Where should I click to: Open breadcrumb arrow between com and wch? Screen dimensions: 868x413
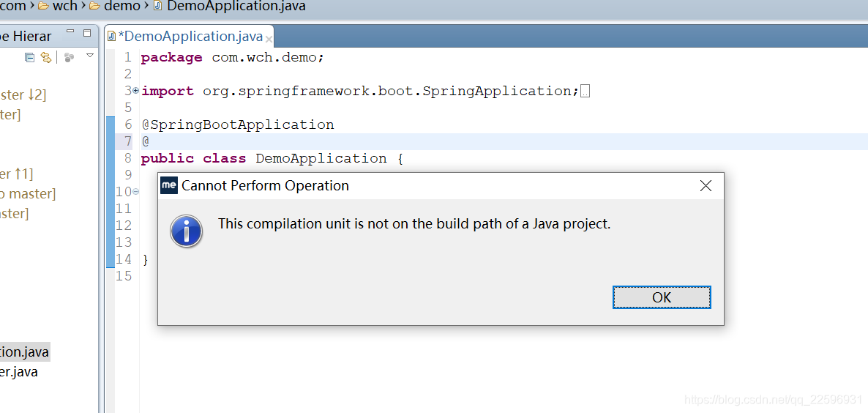[32, 6]
